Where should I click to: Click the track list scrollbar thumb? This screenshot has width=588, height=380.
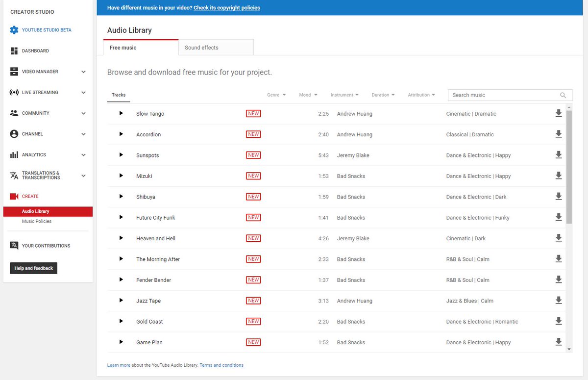(x=569, y=167)
